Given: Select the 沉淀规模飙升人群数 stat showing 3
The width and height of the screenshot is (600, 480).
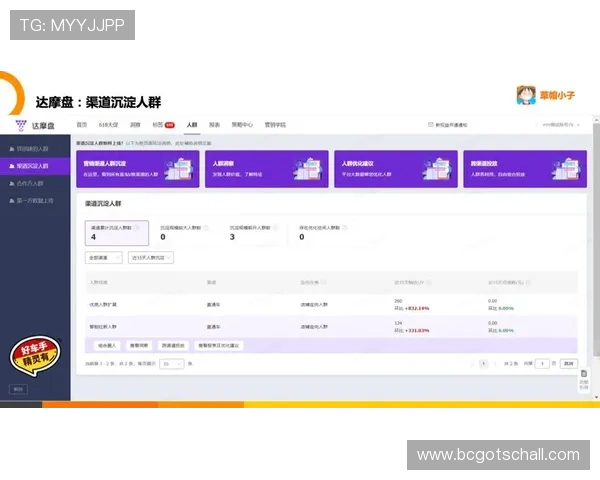Looking at the screenshot, I should tap(253, 233).
